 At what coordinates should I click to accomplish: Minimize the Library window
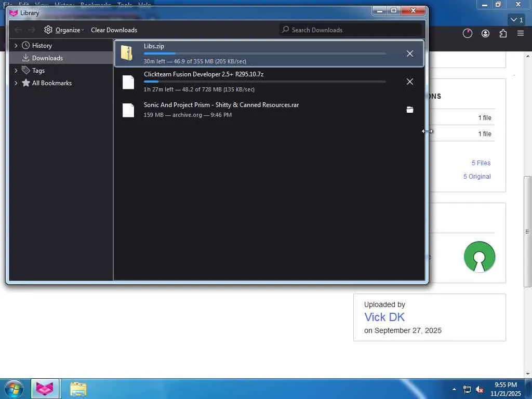click(380, 10)
